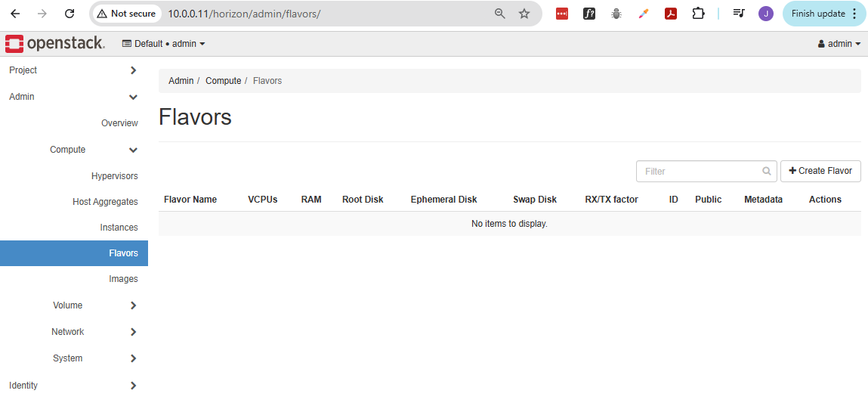868x406 pixels.
Task: Open Hypervisors in the sidebar
Action: (x=114, y=176)
